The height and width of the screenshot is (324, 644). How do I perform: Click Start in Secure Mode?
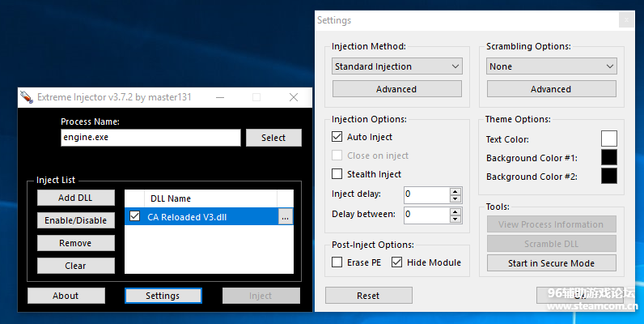(x=552, y=263)
